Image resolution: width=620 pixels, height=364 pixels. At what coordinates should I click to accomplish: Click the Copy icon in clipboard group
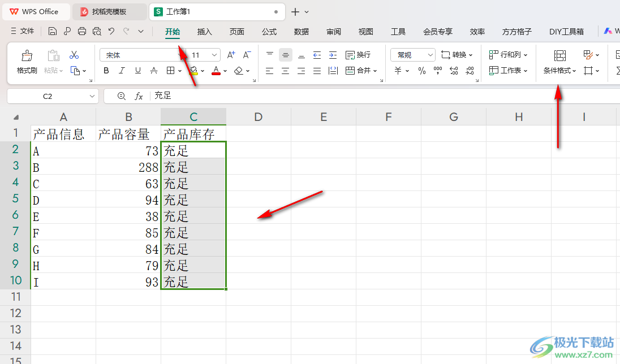(x=75, y=71)
